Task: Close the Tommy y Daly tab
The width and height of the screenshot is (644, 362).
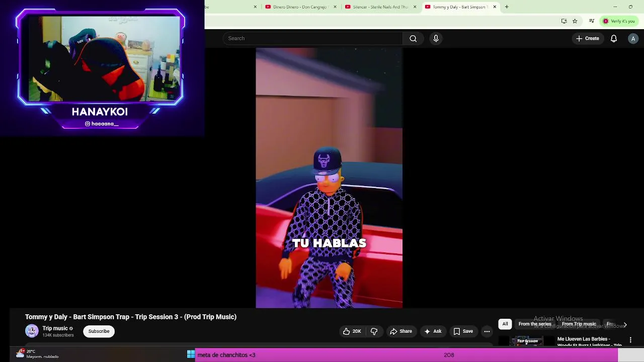Action: 495,7
